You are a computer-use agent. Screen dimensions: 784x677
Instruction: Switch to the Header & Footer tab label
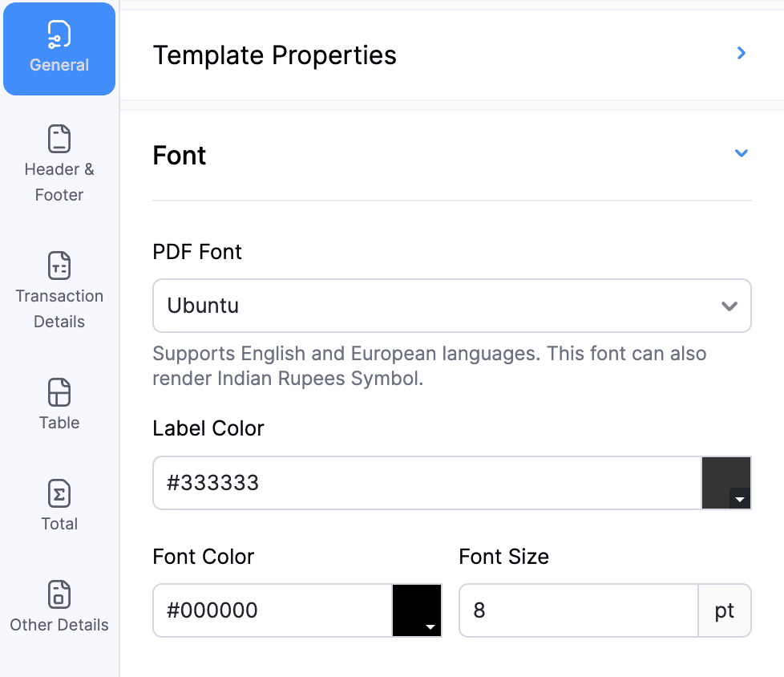59,182
